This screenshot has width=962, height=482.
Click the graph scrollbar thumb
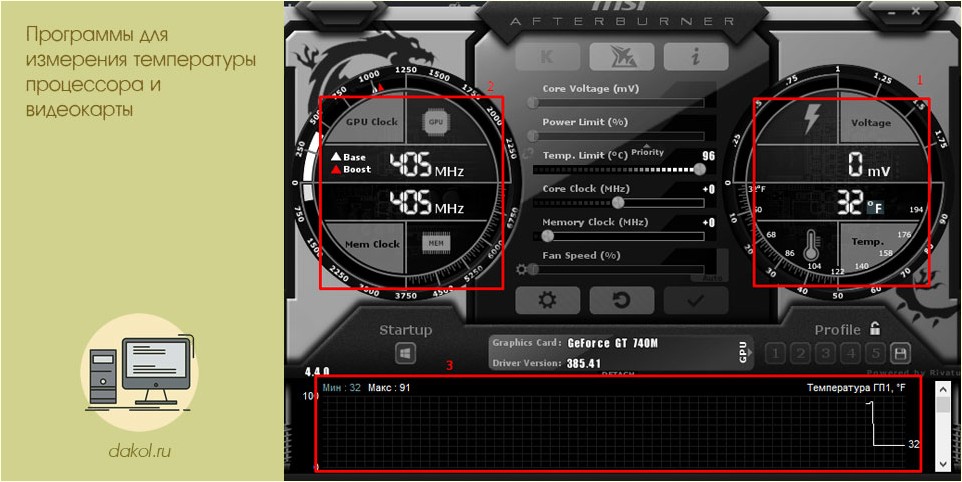tap(943, 405)
